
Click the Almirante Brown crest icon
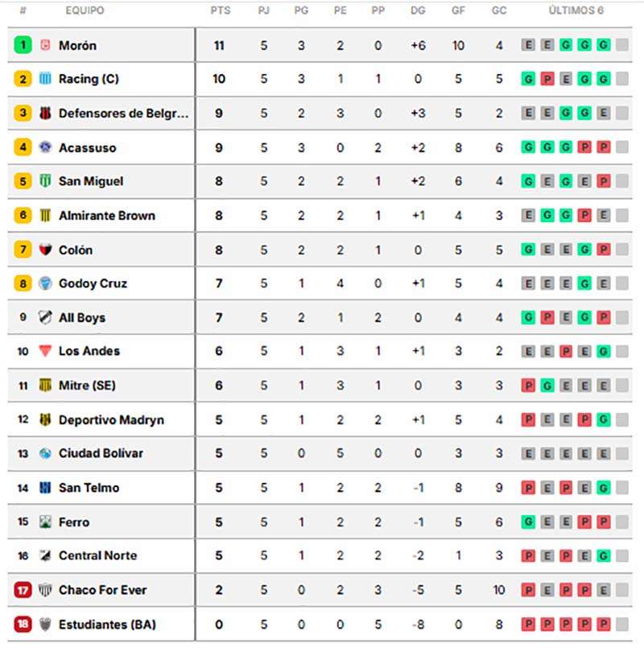pyautogui.click(x=45, y=216)
